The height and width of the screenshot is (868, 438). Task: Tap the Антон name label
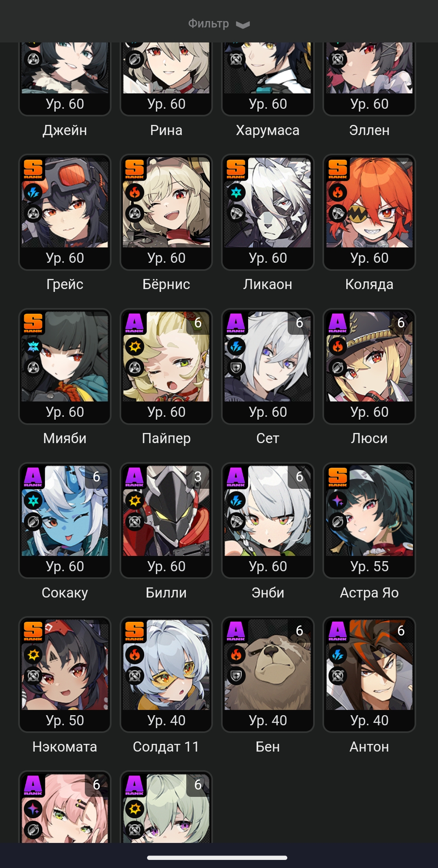pos(369,747)
